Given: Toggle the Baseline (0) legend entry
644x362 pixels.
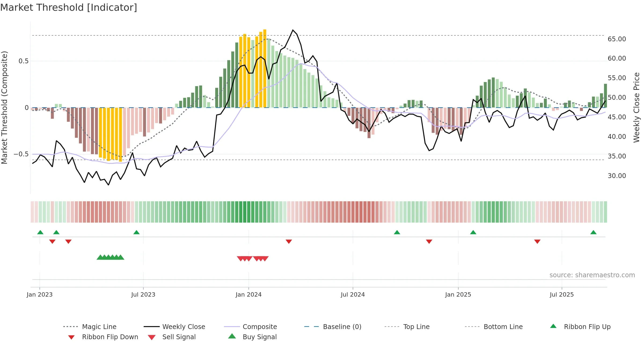Looking at the screenshot, I should click(x=333, y=327).
